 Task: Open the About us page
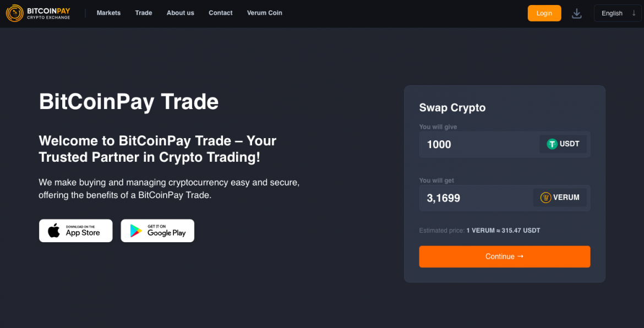click(x=181, y=13)
